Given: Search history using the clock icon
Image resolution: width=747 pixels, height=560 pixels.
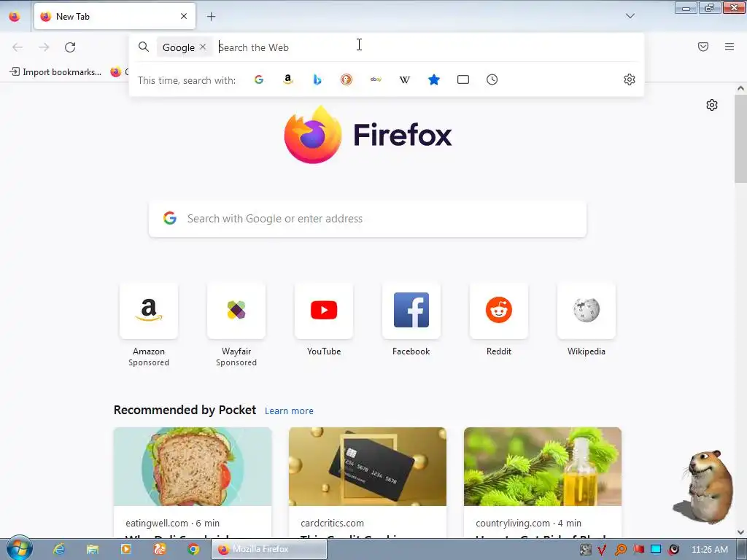Looking at the screenshot, I should (x=492, y=79).
